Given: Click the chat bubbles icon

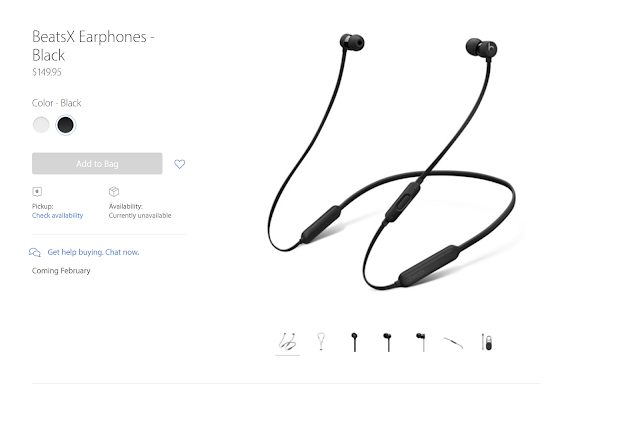Looking at the screenshot, I should (35, 252).
